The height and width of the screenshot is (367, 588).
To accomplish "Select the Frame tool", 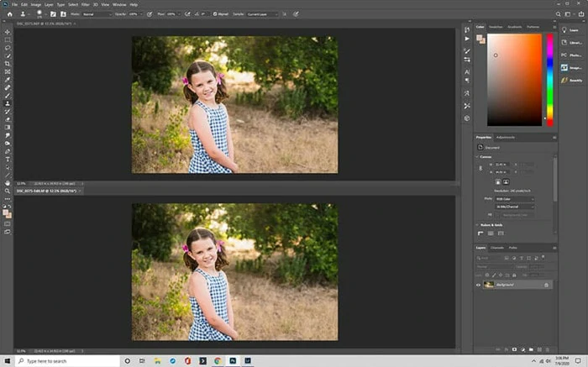I will [x=8, y=71].
